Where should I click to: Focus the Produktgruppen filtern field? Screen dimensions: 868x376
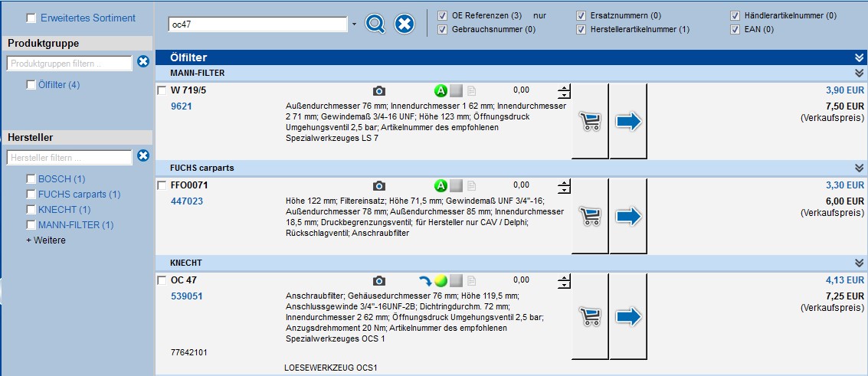tap(69, 64)
